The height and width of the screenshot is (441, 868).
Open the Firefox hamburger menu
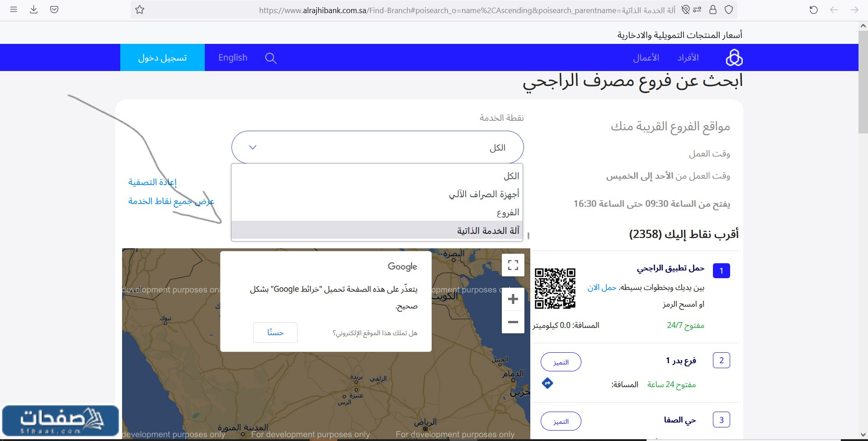coord(14,9)
